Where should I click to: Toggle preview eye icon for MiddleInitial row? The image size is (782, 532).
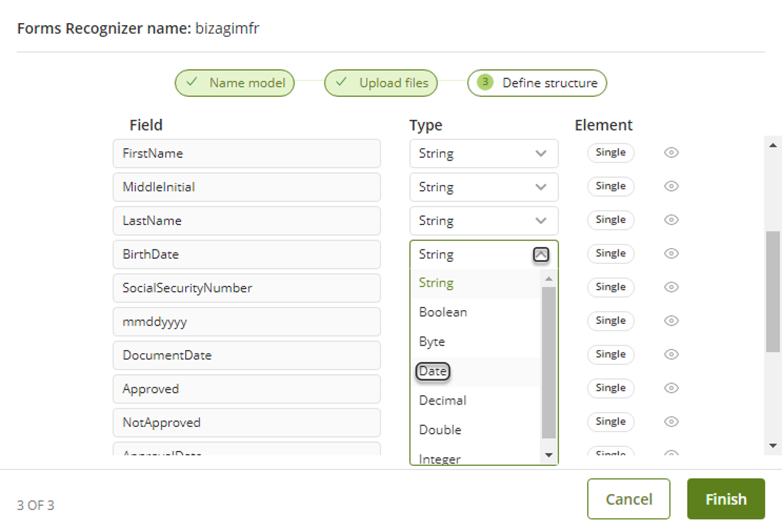click(x=671, y=186)
